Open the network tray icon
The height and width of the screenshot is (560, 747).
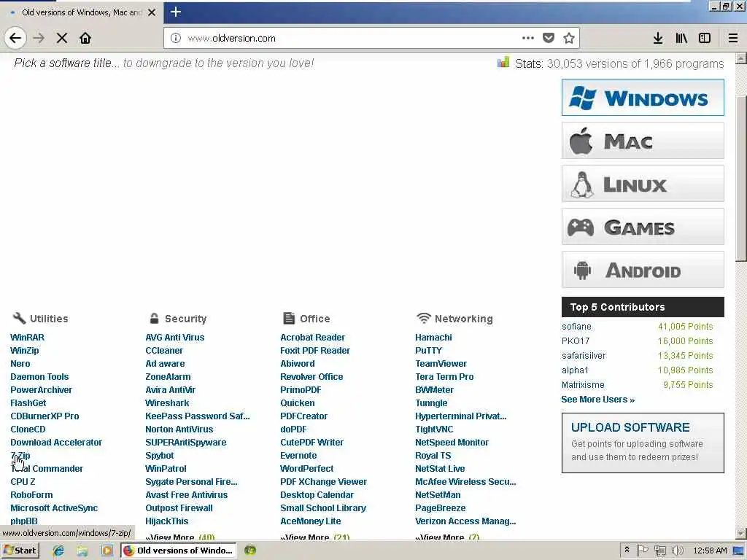[x=659, y=551]
